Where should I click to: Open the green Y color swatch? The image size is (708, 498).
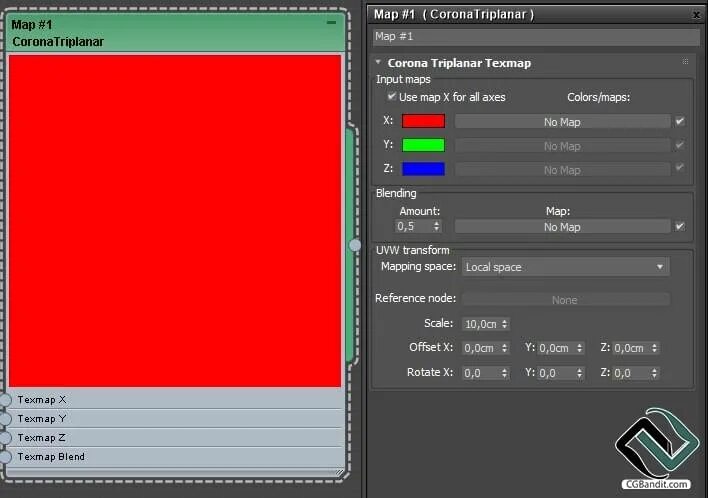point(423,145)
